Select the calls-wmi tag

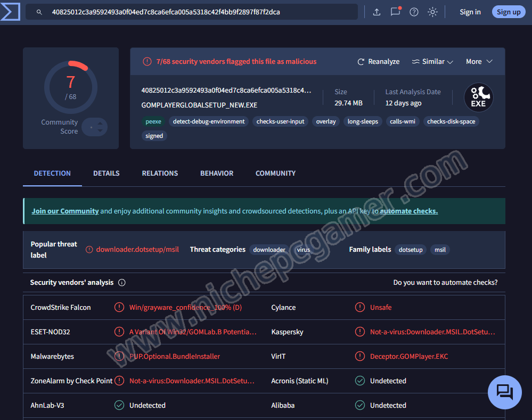(x=403, y=121)
